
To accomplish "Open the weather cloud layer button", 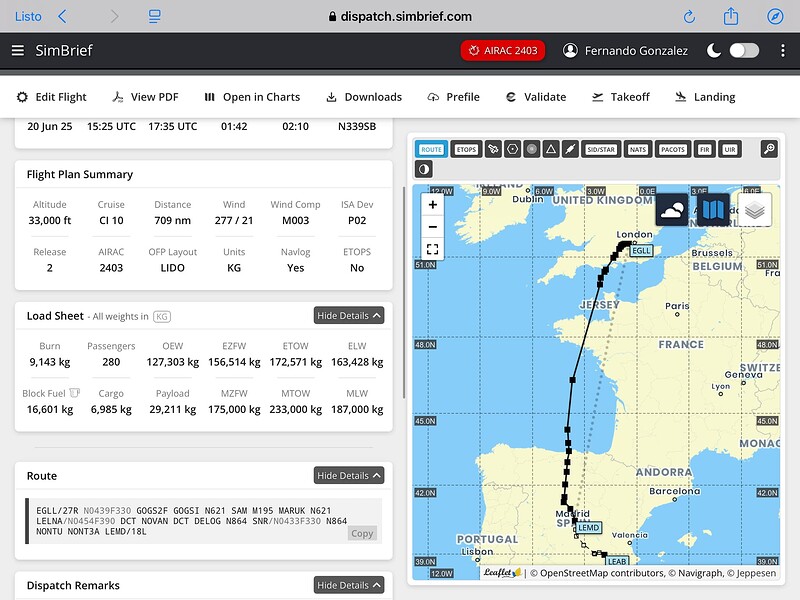I will click(x=671, y=210).
